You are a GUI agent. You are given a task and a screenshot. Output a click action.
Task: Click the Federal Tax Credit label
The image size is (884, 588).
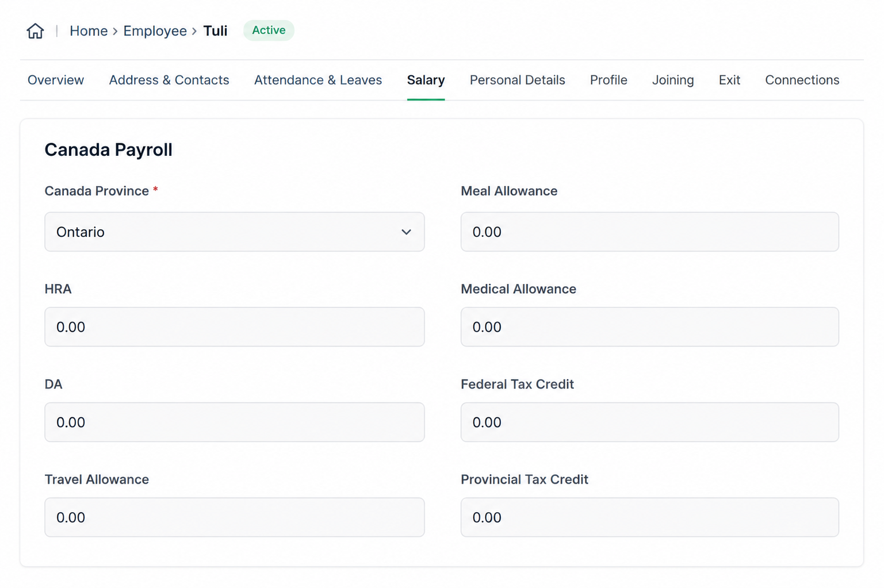click(x=517, y=384)
